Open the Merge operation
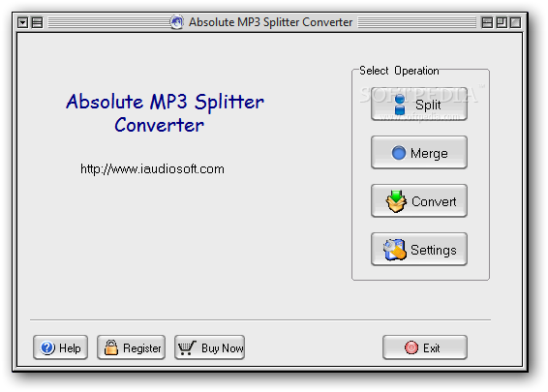The width and height of the screenshot is (548, 392). 419,153
